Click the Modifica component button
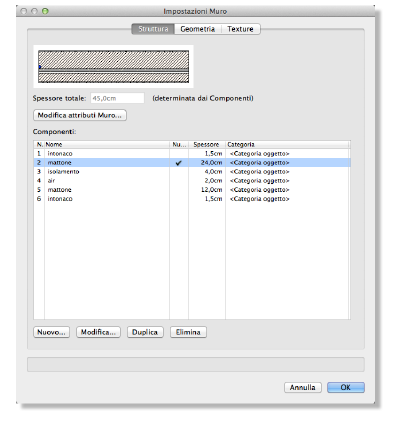The width and height of the screenshot is (400, 421). click(x=98, y=332)
